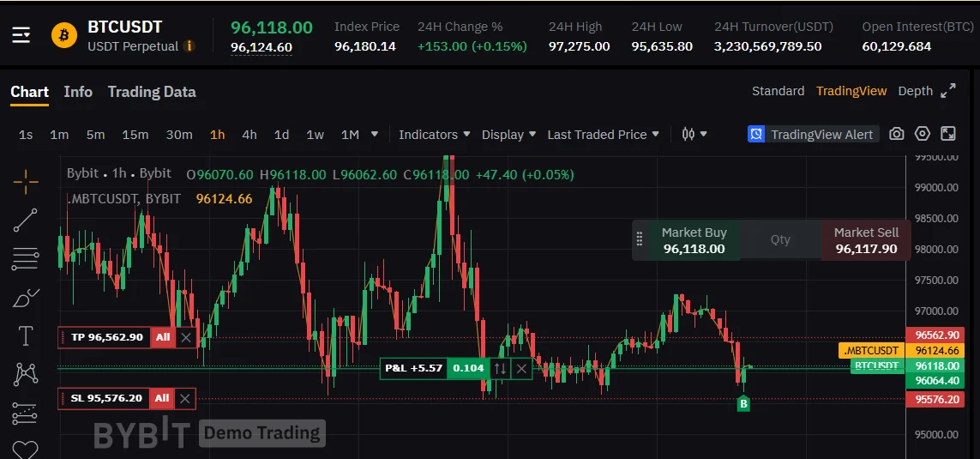Click the 0.104 position size label

468,368
